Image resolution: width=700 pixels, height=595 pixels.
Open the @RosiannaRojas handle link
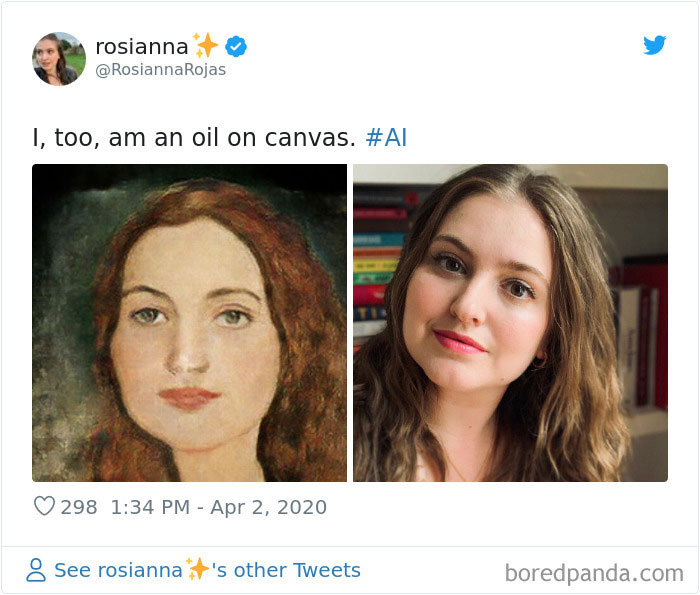[x=160, y=70]
